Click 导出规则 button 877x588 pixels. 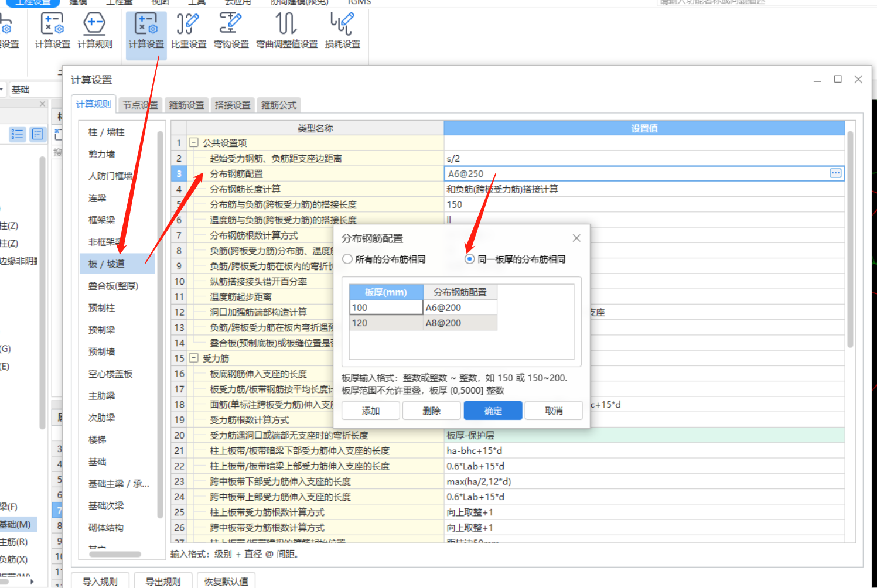163,581
